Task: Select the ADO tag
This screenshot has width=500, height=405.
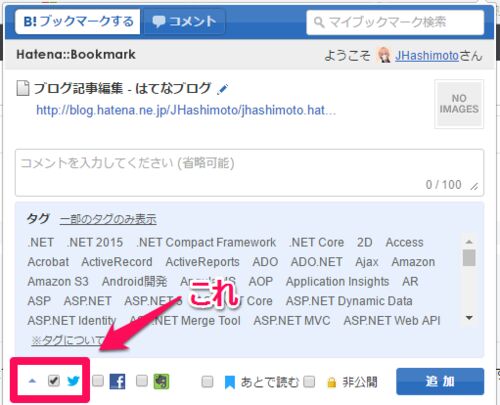Action: [x=265, y=262]
